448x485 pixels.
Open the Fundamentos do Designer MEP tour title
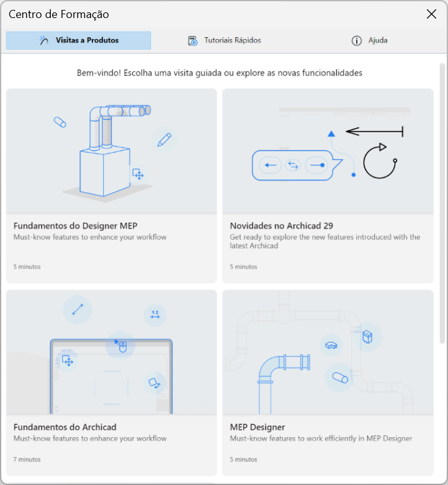pos(75,226)
